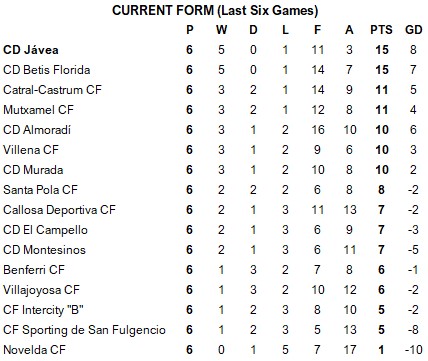Click CD Jávea's points value 15
This screenshot has height=361, width=428.
click(382, 50)
